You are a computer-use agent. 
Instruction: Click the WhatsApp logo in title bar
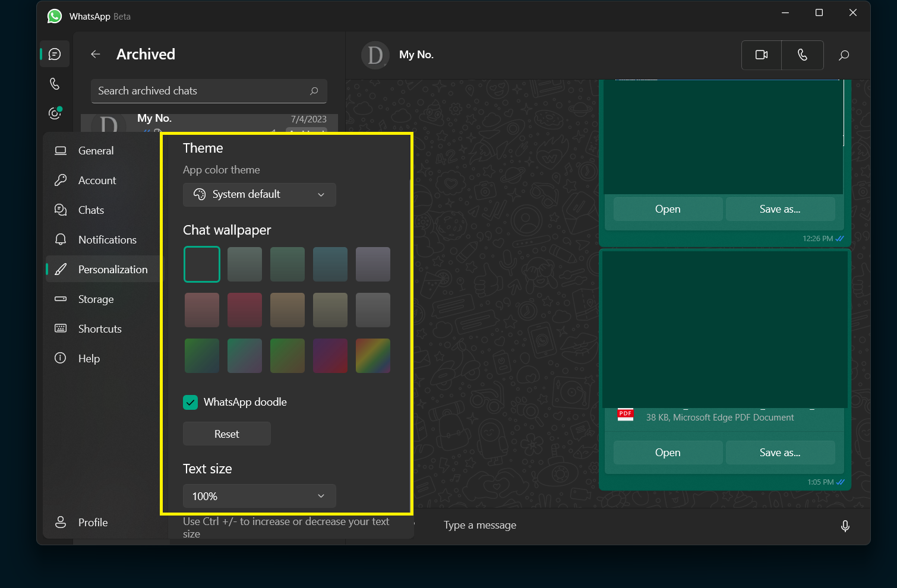click(55, 16)
